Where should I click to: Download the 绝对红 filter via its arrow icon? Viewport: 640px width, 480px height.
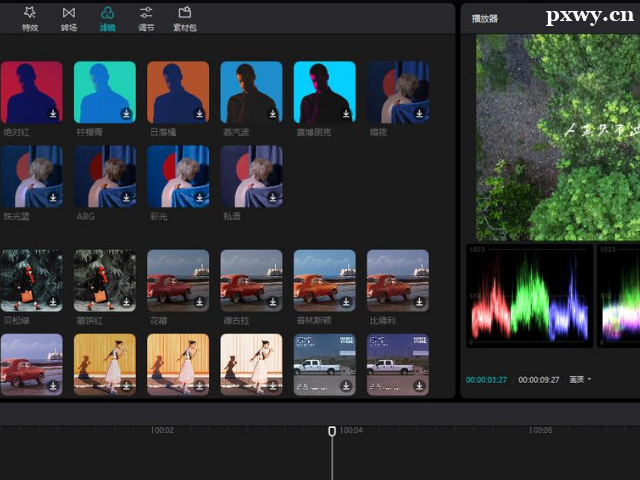point(53,114)
